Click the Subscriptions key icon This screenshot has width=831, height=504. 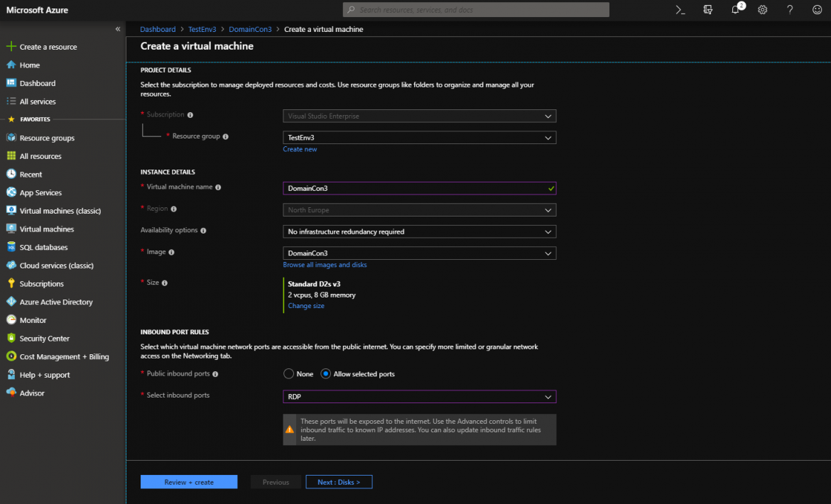[11, 283]
